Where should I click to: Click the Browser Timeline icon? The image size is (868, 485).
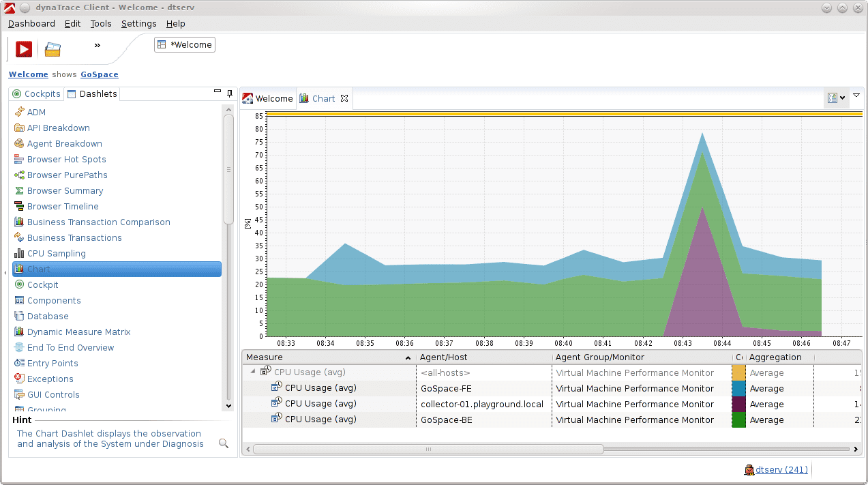(x=19, y=206)
